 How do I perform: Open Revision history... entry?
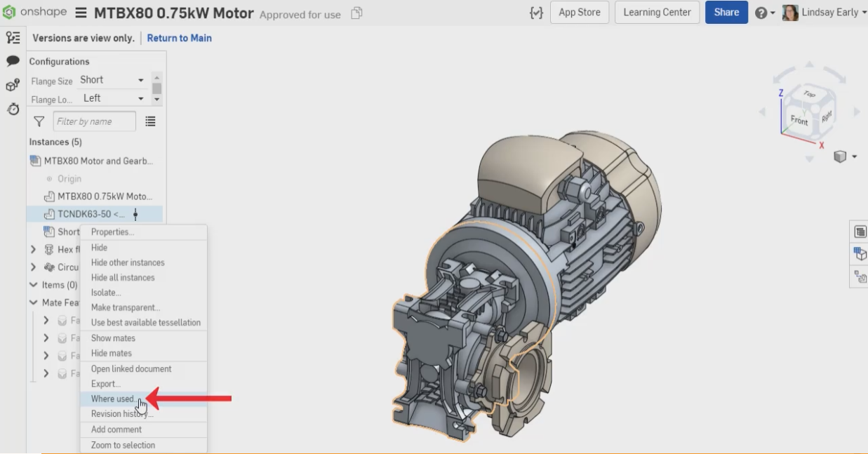click(144, 414)
